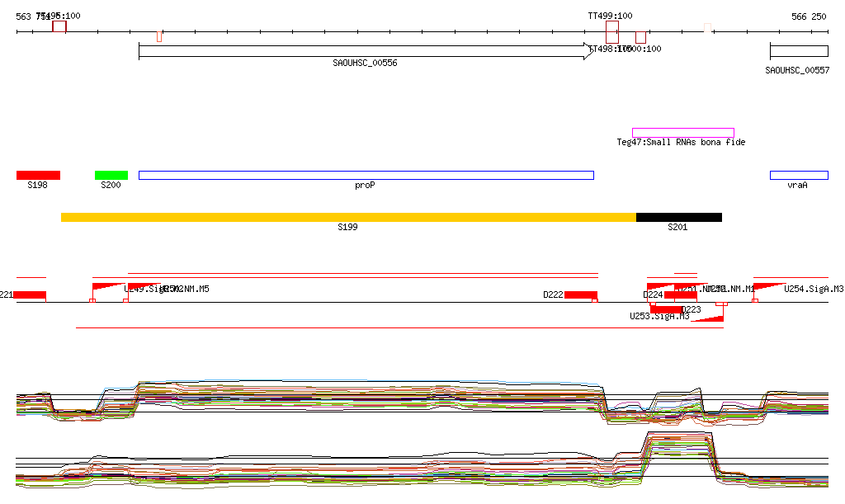Click the proP gene box

click(366, 175)
